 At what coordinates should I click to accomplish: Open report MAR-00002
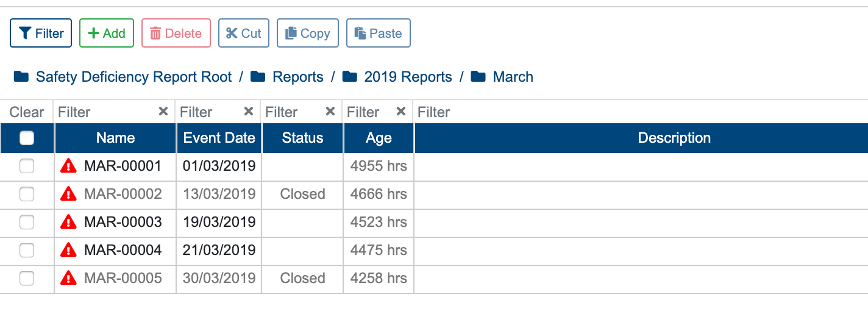tap(123, 194)
